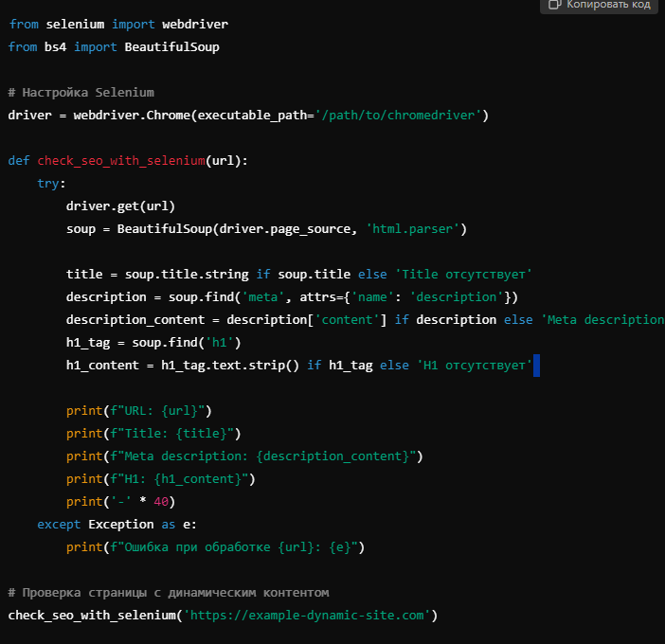Click the 'except Exception as e:' line

coord(117,524)
